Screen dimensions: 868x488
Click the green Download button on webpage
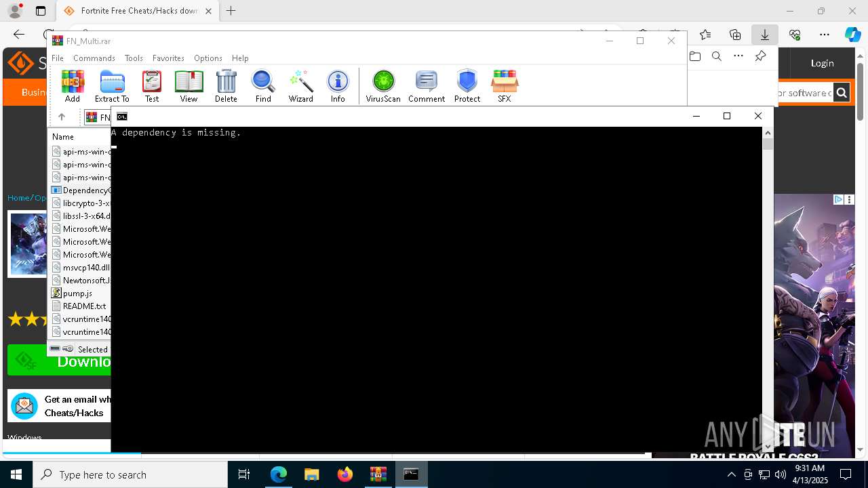[60, 361]
